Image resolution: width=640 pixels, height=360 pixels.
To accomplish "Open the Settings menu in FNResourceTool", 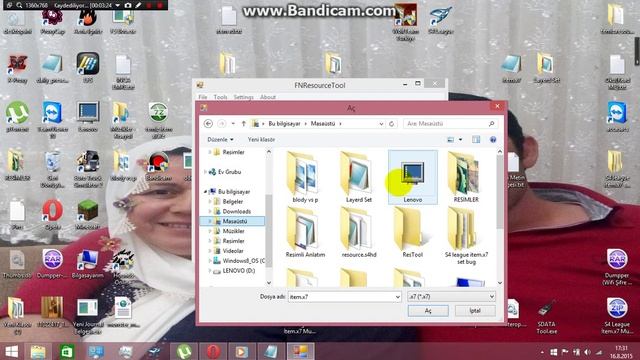I will tap(243, 97).
